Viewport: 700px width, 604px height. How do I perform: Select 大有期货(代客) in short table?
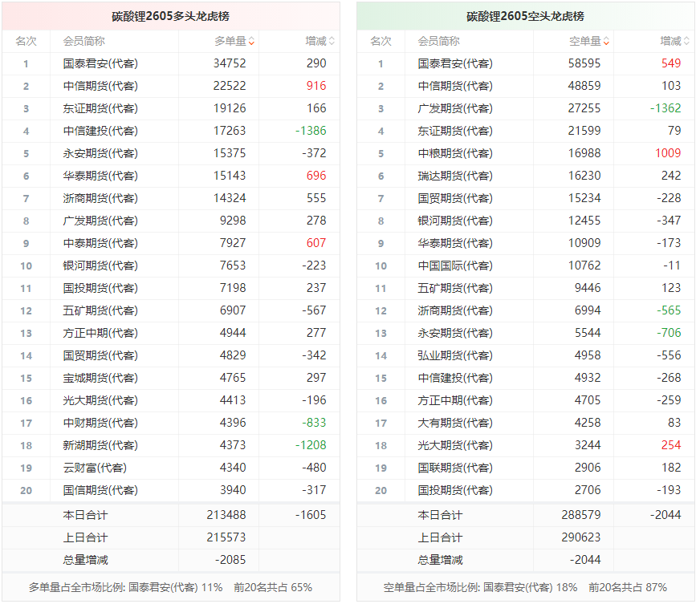pos(455,423)
